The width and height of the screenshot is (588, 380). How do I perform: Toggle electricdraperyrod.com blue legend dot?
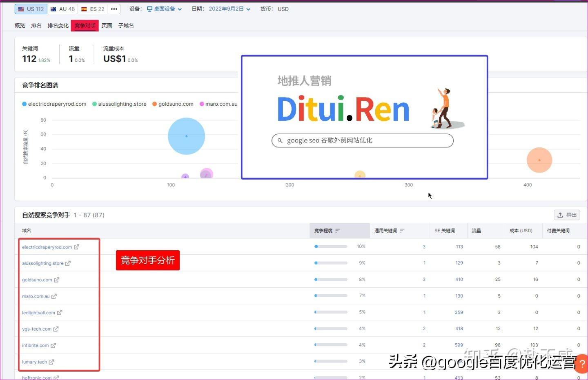(x=24, y=104)
